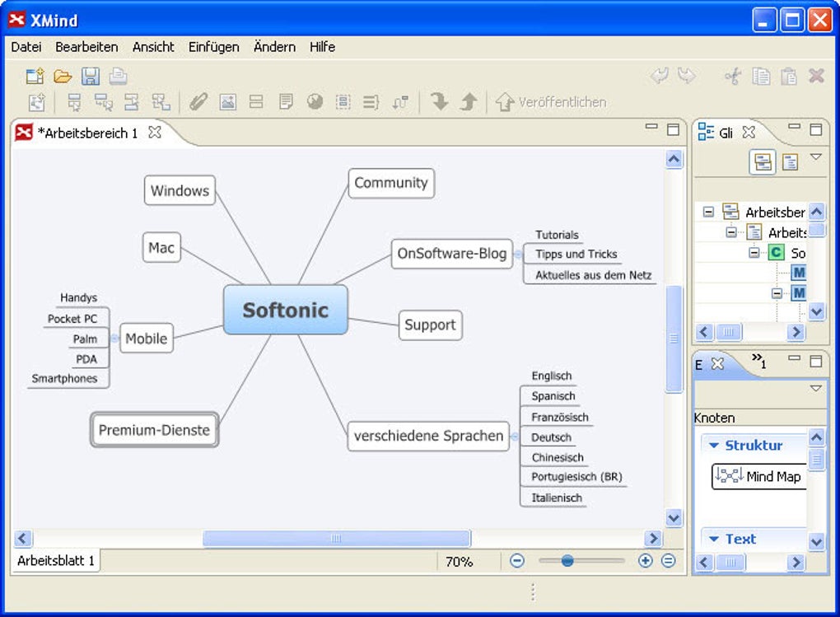Open the Ansicht menu
840x617 pixels.
(x=153, y=47)
